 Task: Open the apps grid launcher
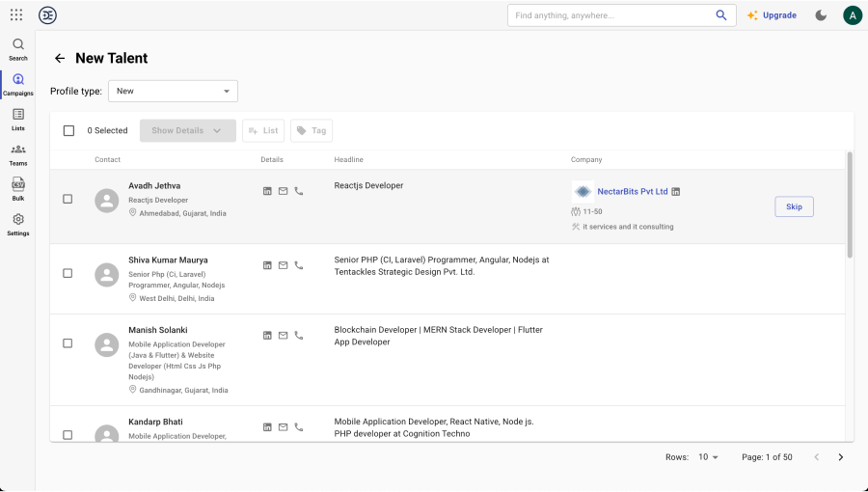click(x=16, y=14)
